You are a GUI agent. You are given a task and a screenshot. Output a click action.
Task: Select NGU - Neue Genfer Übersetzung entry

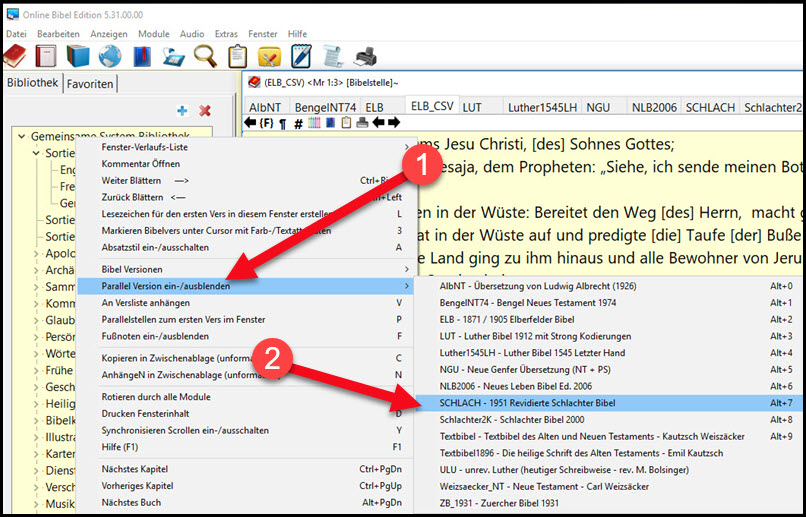click(x=609, y=370)
